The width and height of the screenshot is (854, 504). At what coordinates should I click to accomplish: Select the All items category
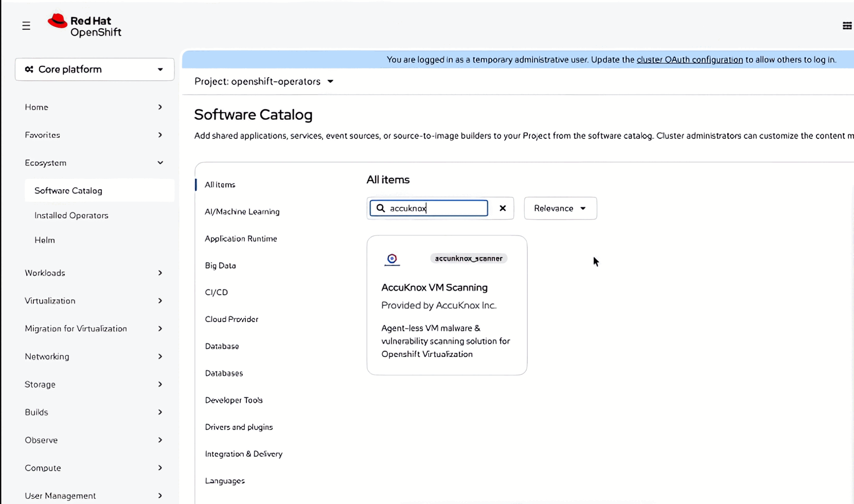tap(220, 185)
